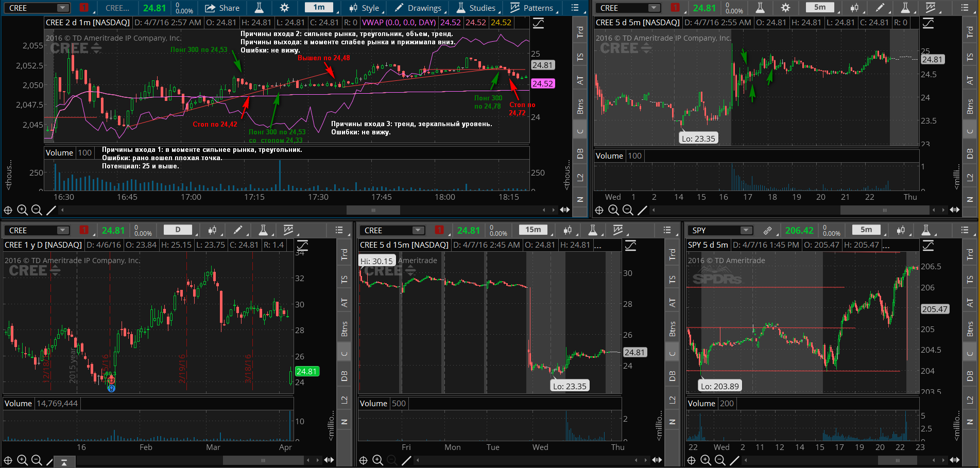Click zoom out magnifier under top-left 1m chart
This screenshot has width=980, height=468.
pos(37,210)
